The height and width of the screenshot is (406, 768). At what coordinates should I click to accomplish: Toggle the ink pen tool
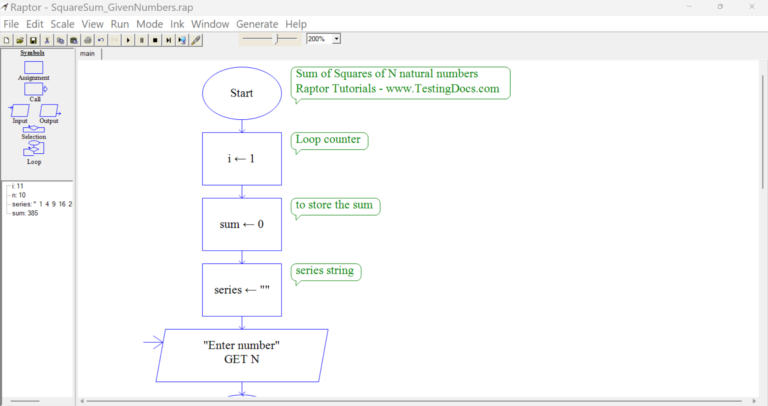[196, 40]
